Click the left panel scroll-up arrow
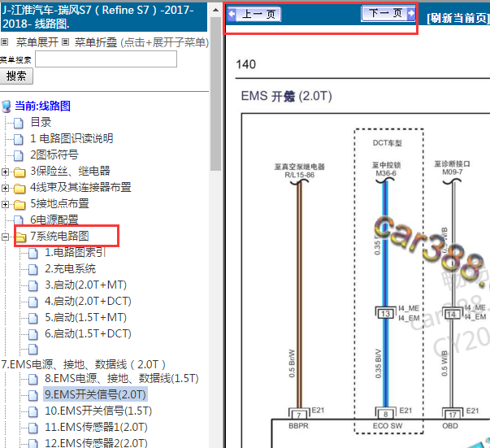The width and height of the screenshot is (490, 448). (215, 10)
